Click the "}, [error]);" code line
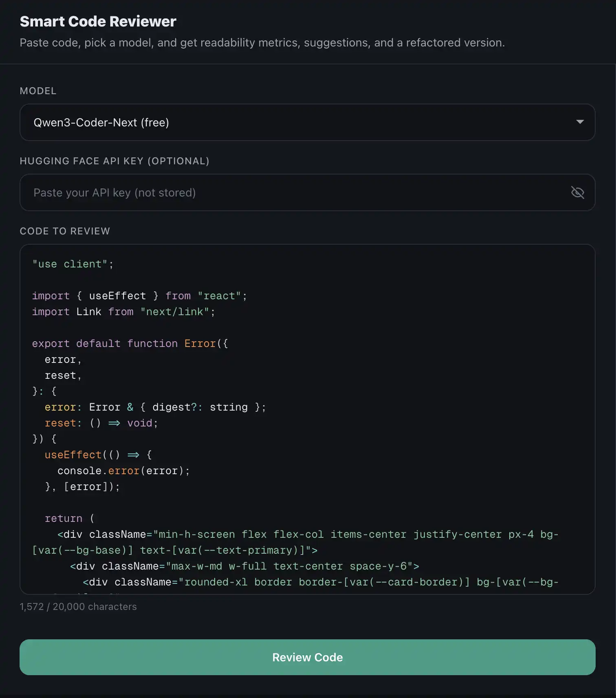 pyautogui.click(x=82, y=487)
